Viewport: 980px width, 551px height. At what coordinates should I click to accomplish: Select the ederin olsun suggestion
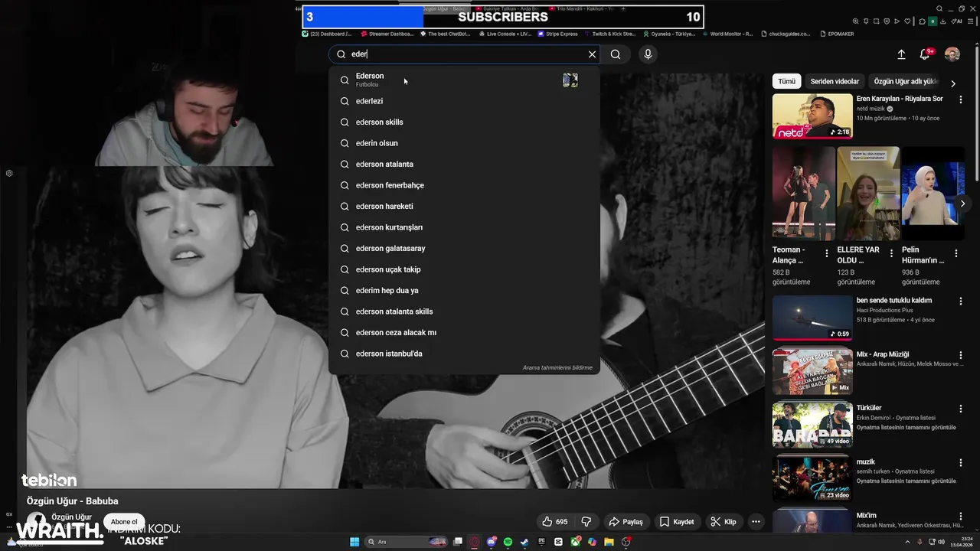464,143
